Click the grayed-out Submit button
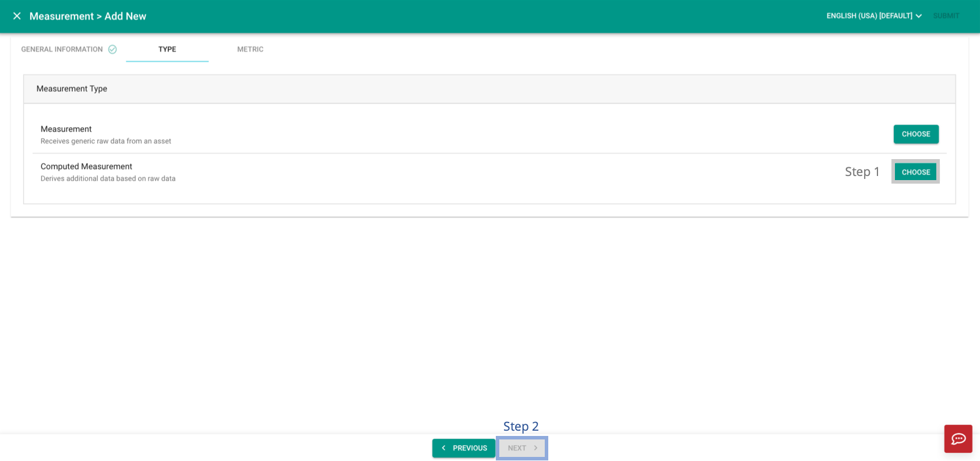The width and height of the screenshot is (980, 461). coord(946,16)
